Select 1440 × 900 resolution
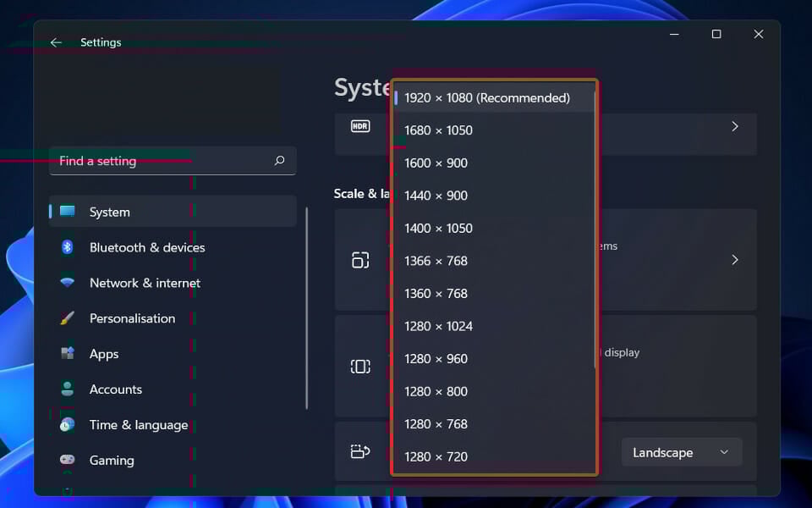The height and width of the screenshot is (508, 812). pyautogui.click(x=494, y=196)
